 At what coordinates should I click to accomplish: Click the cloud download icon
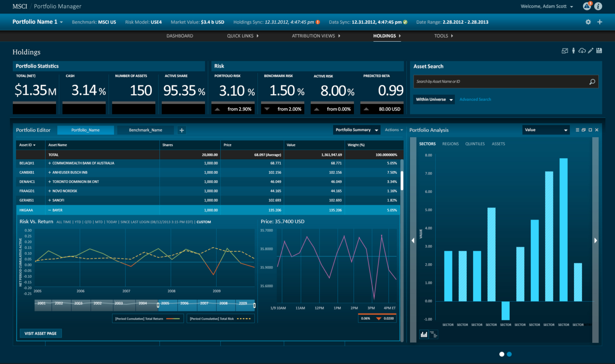pyautogui.click(x=582, y=51)
